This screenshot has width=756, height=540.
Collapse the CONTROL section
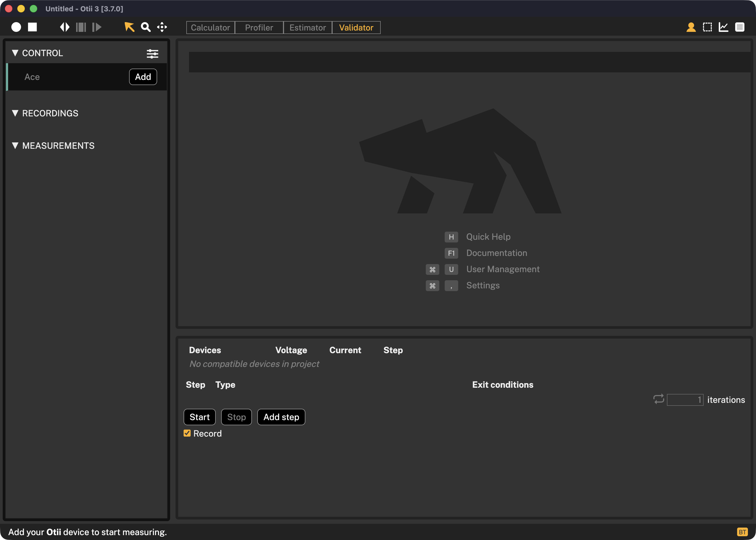[x=15, y=53]
